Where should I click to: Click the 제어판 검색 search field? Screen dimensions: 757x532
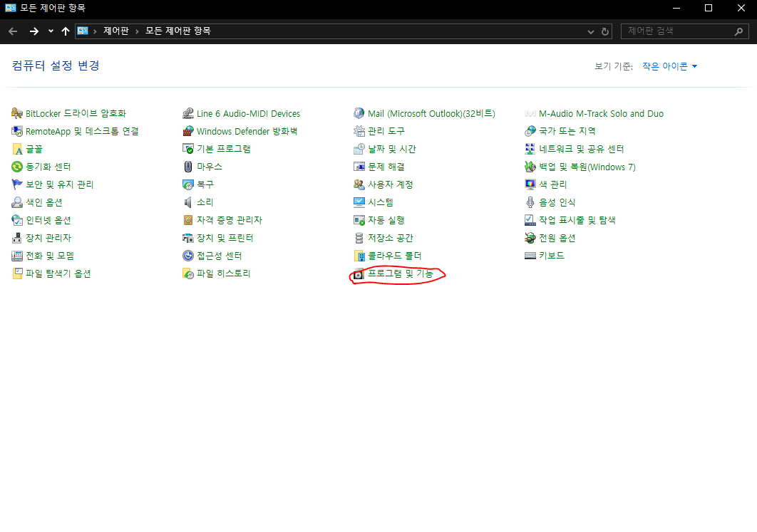pos(677,31)
